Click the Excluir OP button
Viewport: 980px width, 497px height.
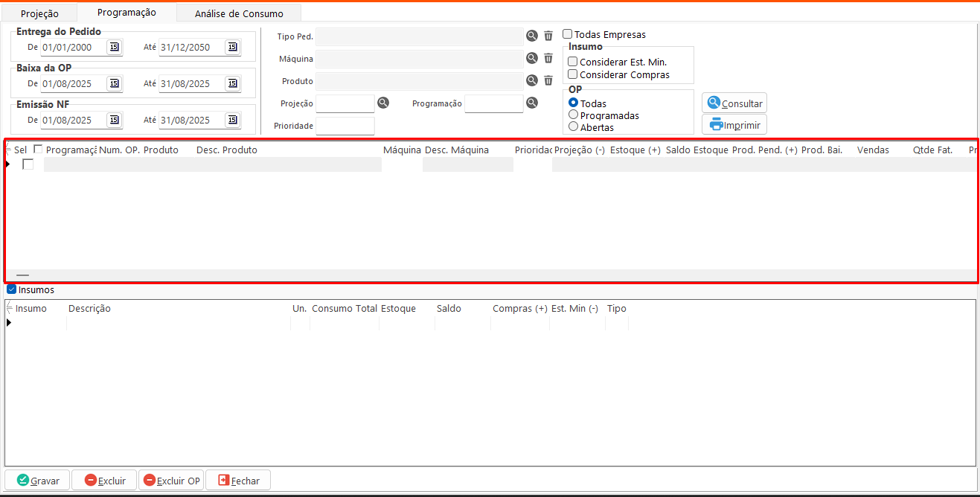[x=171, y=481]
